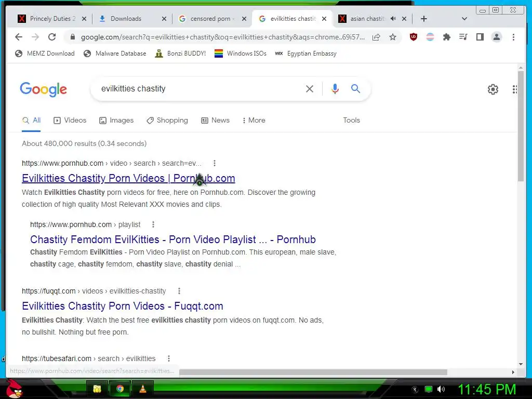Click the browser forward arrow
The image size is (532, 399).
point(35,37)
